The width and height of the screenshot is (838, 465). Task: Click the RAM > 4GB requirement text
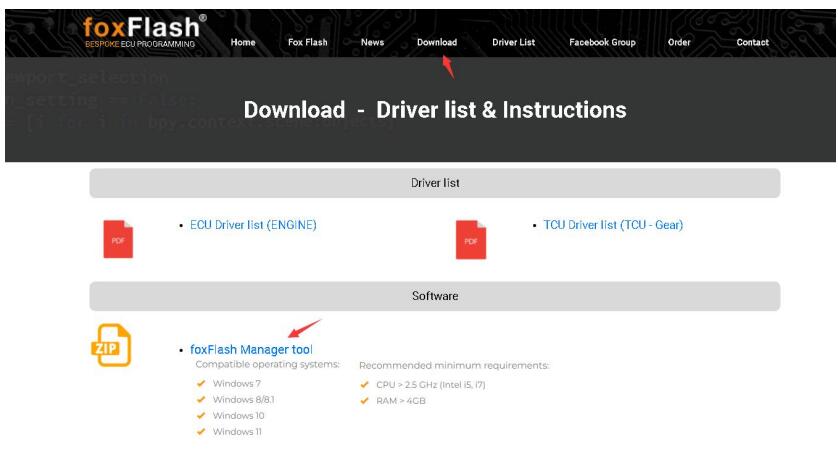coord(401,401)
